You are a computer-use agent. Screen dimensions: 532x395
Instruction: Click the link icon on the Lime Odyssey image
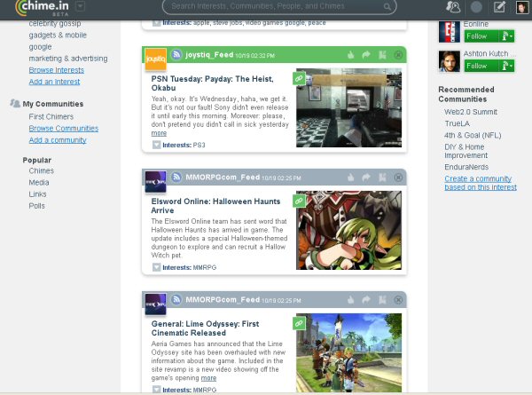click(x=299, y=323)
